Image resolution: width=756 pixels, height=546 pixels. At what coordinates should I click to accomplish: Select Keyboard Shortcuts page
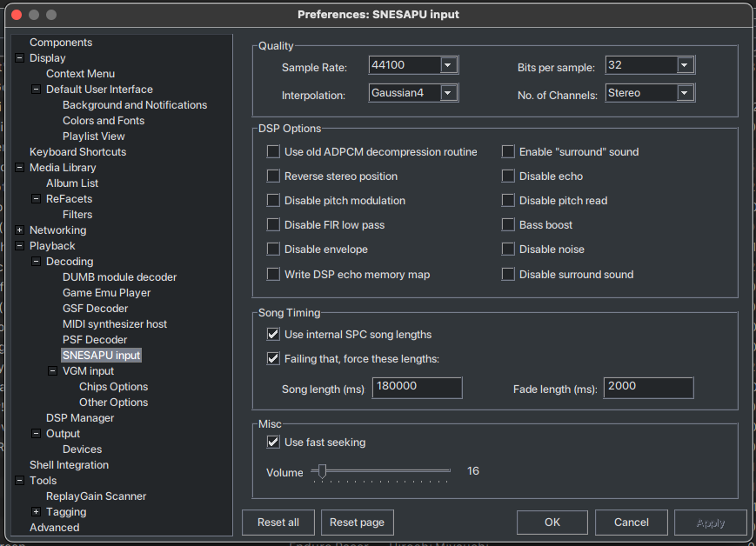(77, 152)
